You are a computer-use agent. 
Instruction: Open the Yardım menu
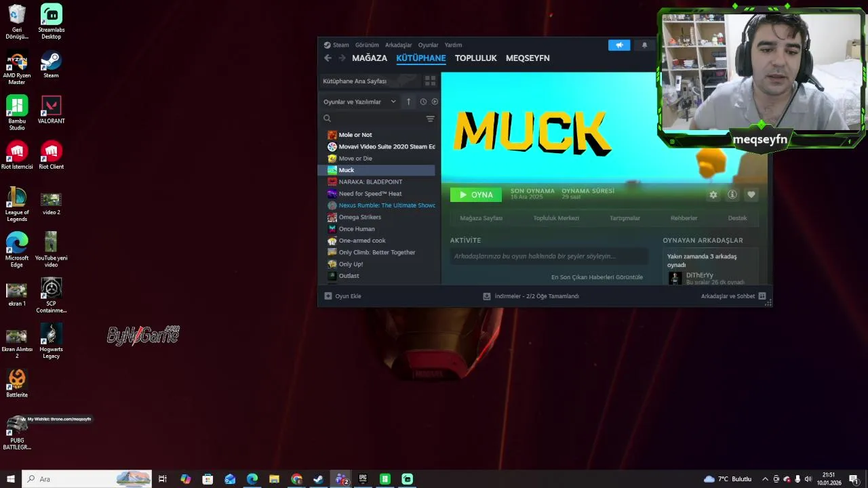point(453,45)
